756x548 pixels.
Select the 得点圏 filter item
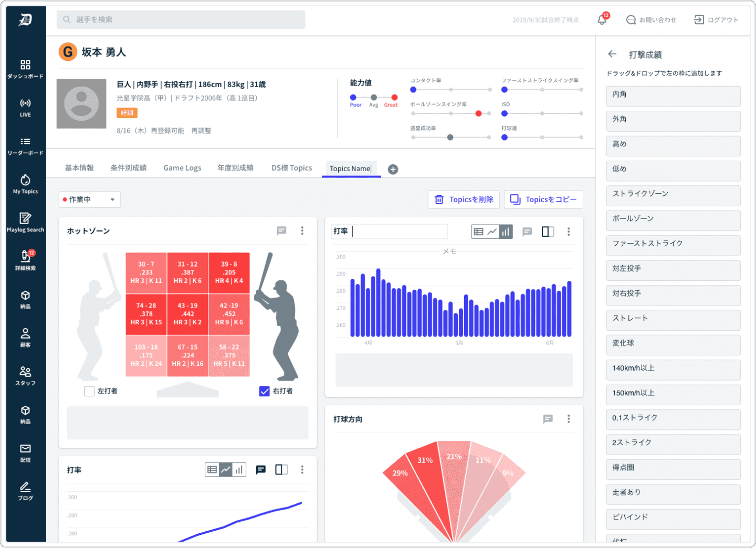[673, 470]
